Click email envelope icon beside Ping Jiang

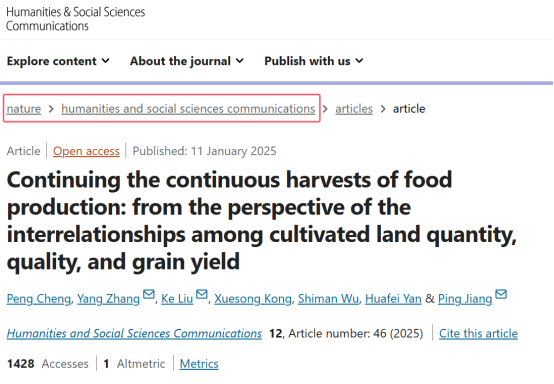coord(501,294)
